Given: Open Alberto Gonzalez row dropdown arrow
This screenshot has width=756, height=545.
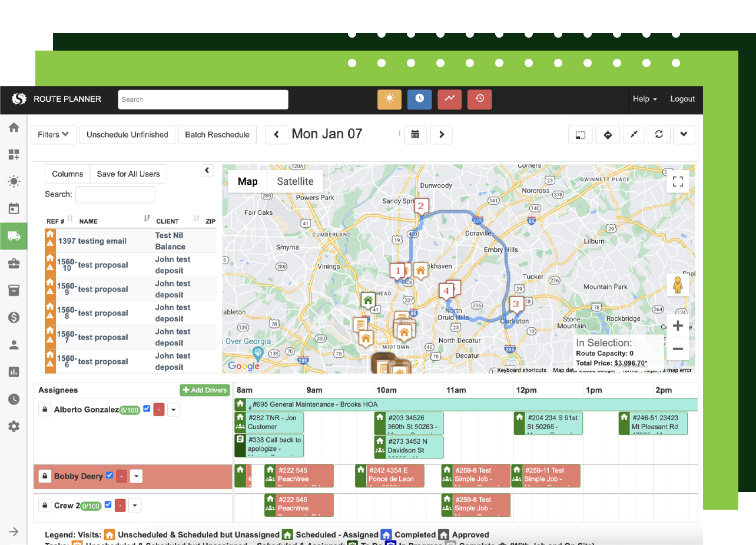Looking at the screenshot, I should pyautogui.click(x=173, y=410).
